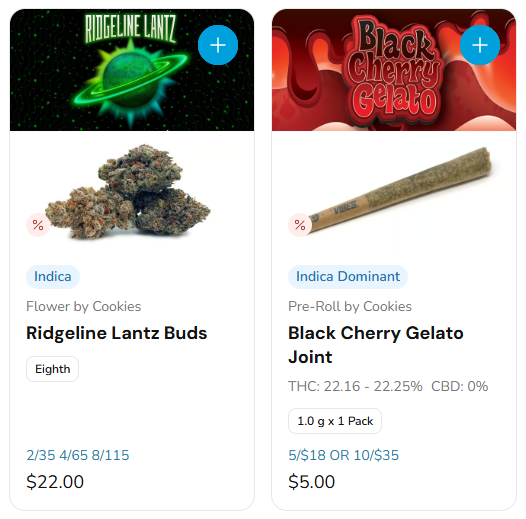
Task: Click the $22.00 price
Action: pyautogui.click(x=55, y=482)
